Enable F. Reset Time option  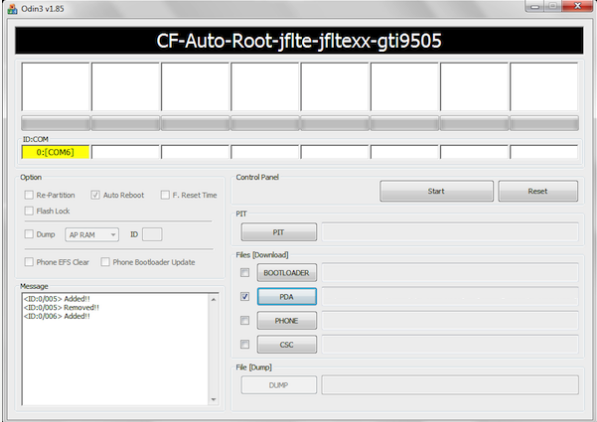pos(165,195)
